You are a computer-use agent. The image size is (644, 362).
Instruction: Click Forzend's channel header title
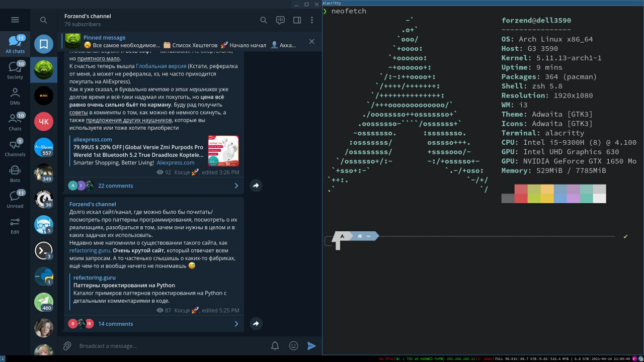[x=88, y=16]
